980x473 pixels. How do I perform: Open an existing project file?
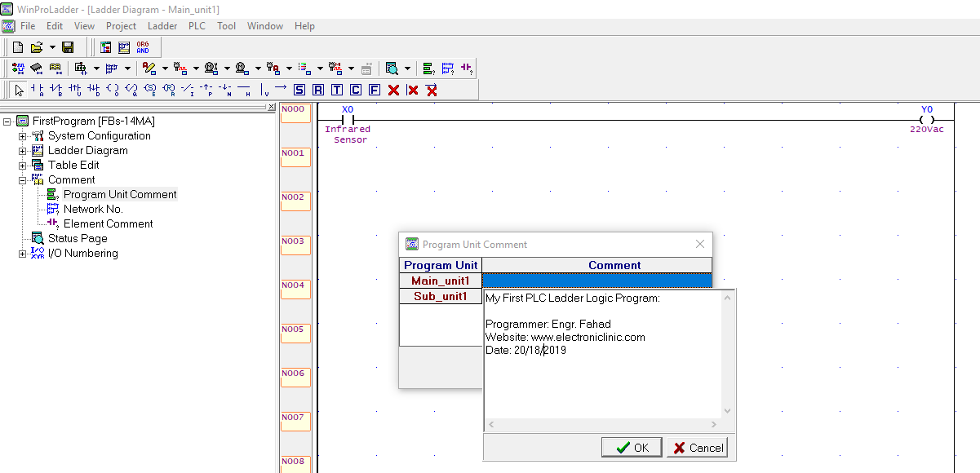tap(37, 47)
